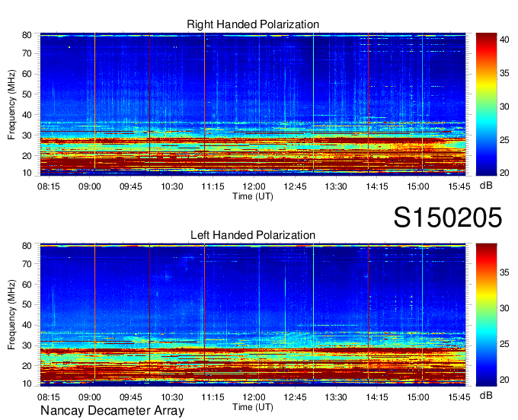The image size is (518, 420).
Task: Click the Left Handed Polarization title
Action: pos(253,235)
